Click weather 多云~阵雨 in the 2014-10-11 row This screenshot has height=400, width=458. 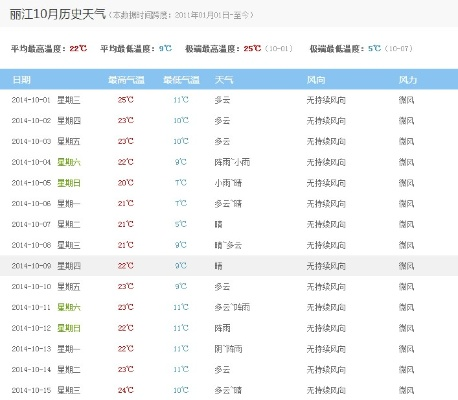coord(232,307)
